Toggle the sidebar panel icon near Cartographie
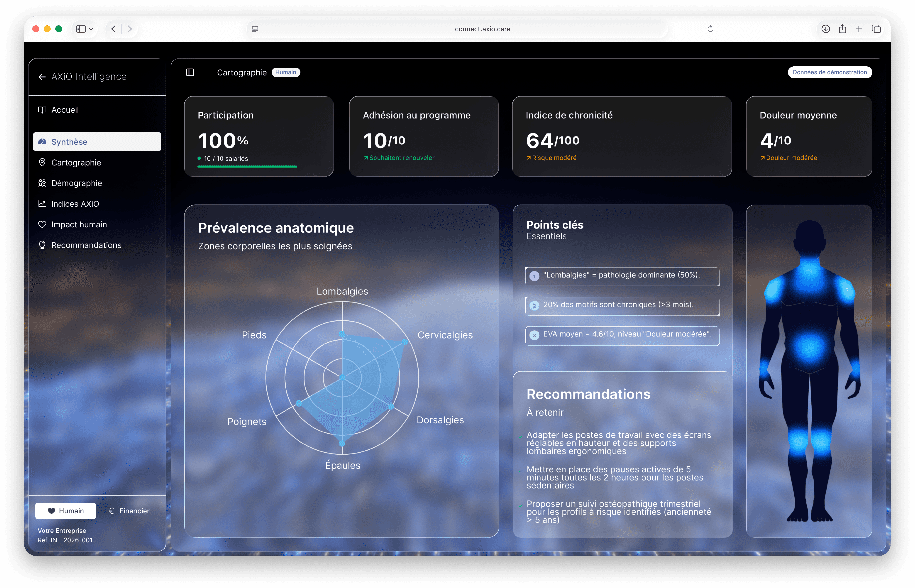Image resolution: width=915 pixels, height=588 pixels. [x=190, y=72]
